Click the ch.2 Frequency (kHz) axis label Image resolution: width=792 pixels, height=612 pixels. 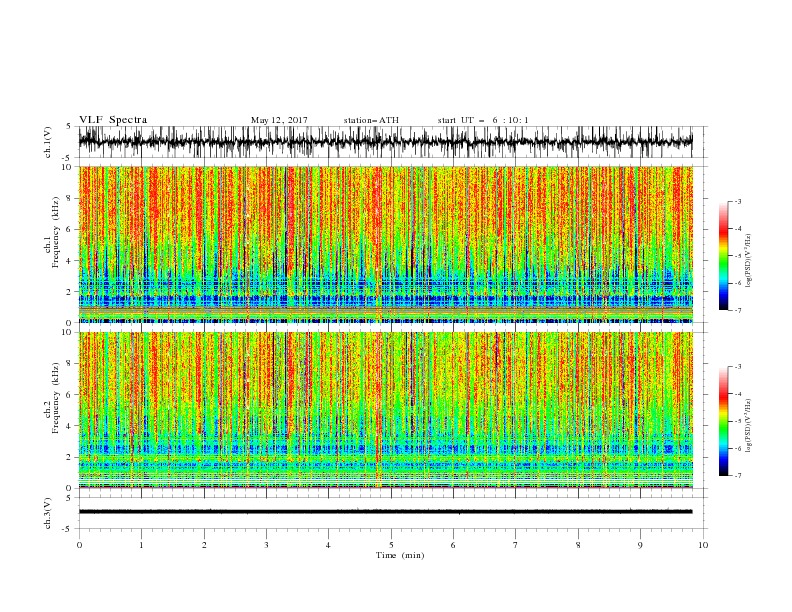pos(52,397)
